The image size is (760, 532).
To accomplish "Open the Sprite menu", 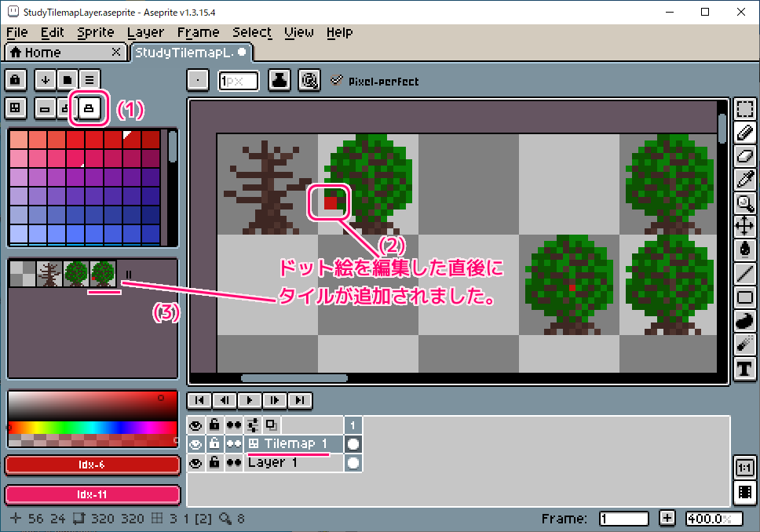I will click(95, 32).
